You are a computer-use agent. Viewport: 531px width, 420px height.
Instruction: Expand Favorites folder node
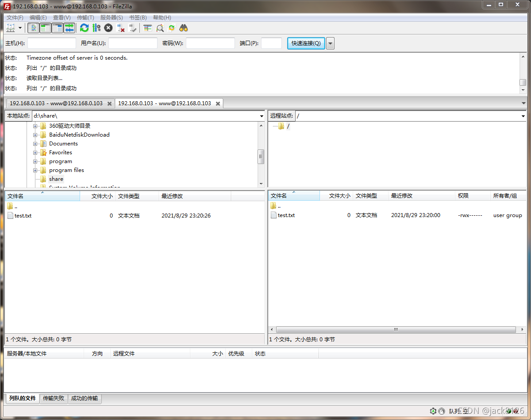[x=35, y=153]
